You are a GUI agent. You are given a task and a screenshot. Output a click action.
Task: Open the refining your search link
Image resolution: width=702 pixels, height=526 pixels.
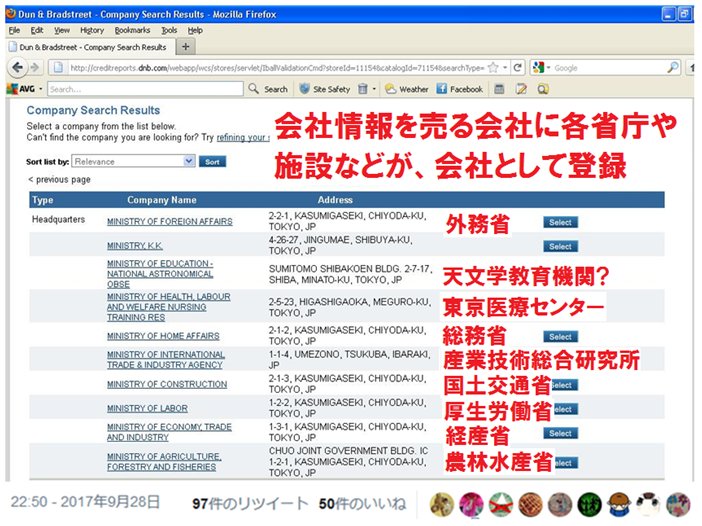point(243,137)
